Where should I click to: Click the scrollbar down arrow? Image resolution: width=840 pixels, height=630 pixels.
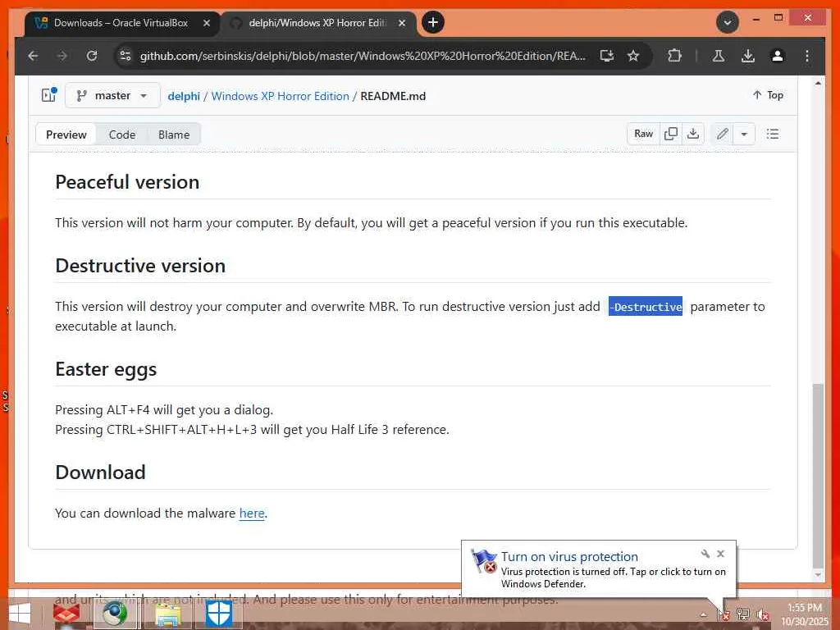818,575
